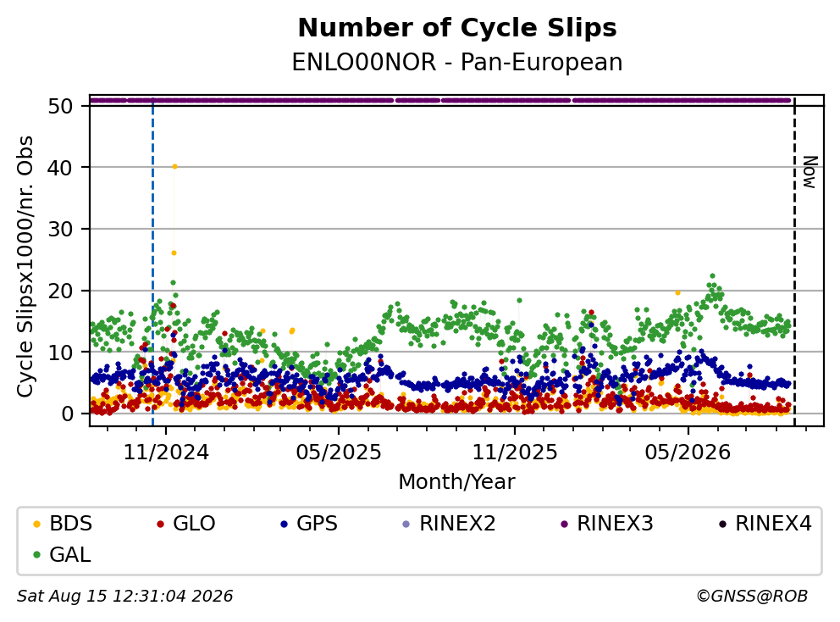
Task: Click the y-axis tick value 10
Action: (60, 353)
